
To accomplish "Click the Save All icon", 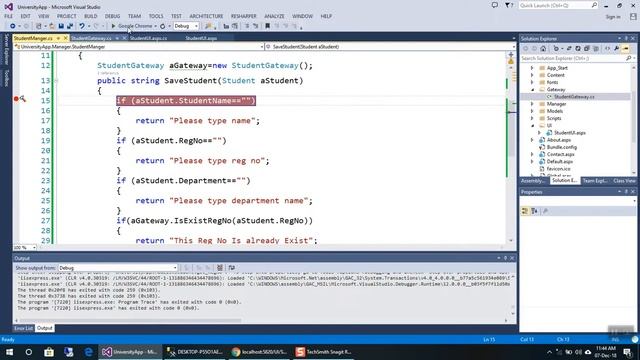I will pos(70,26).
